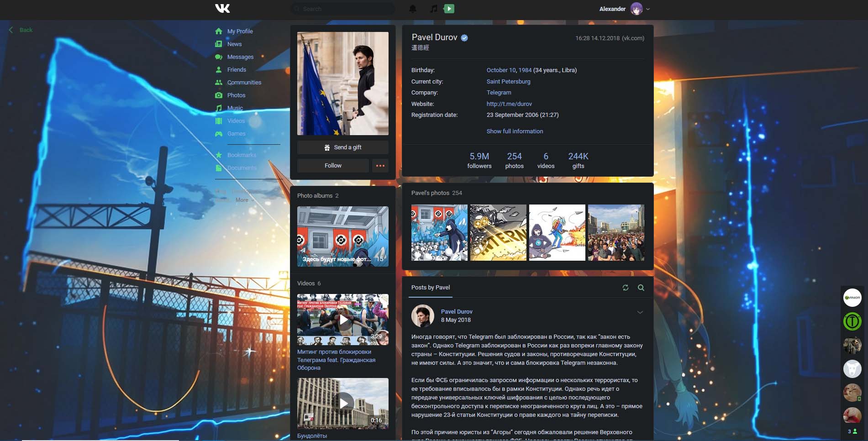The height and width of the screenshot is (441, 868).
Task: Expand the More menu in the sidebar
Action: point(245,200)
